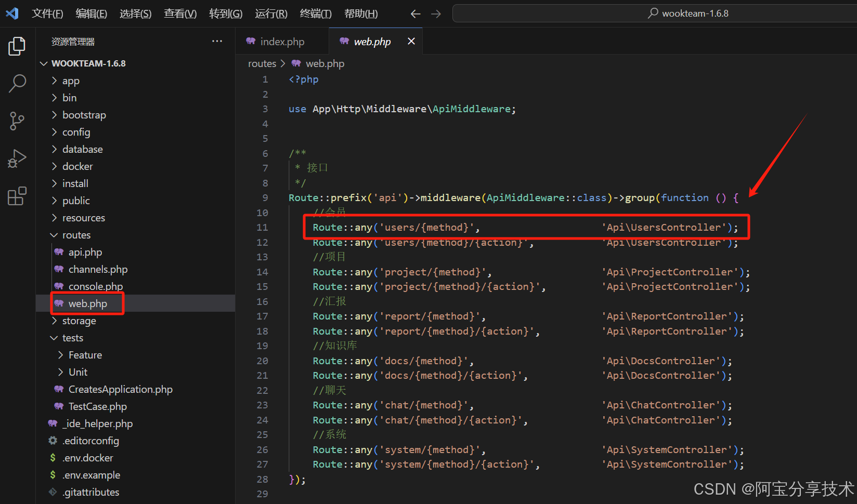
Task: Open .env.docker file
Action: [x=135, y=458]
